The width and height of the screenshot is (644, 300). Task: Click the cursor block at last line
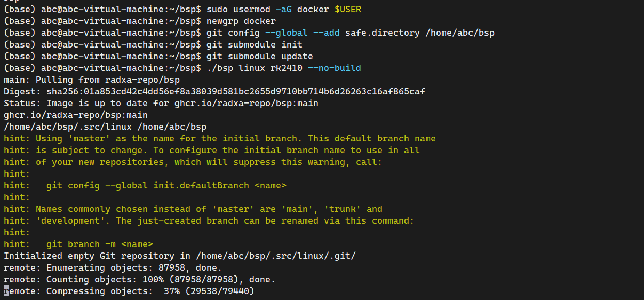coord(6,291)
